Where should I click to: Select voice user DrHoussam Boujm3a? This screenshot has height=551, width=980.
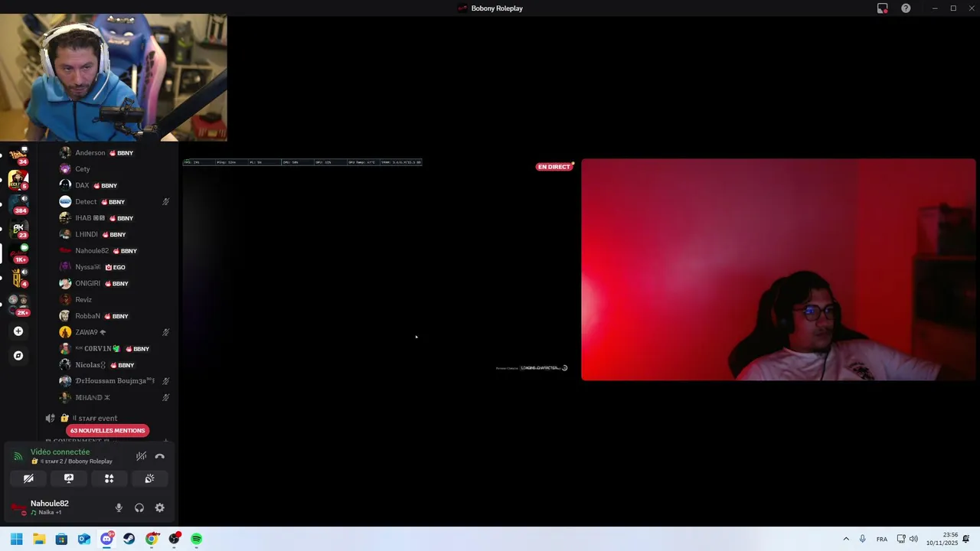click(115, 381)
